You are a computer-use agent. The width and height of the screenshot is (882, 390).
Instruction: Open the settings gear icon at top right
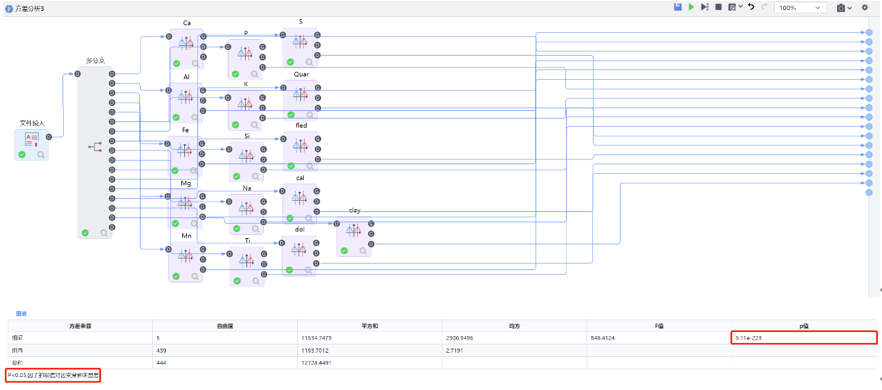pyautogui.click(x=865, y=8)
